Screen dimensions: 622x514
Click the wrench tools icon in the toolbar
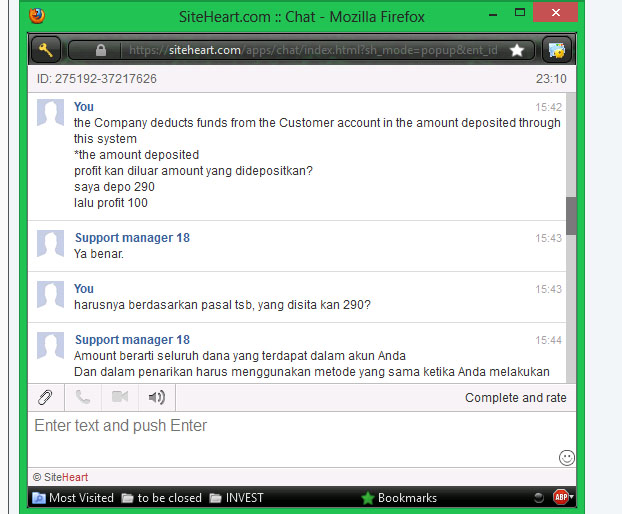[46, 49]
